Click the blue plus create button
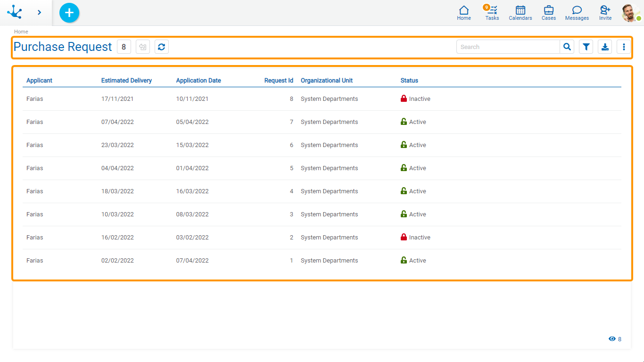The width and height of the screenshot is (644, 362). click(69, 13)
